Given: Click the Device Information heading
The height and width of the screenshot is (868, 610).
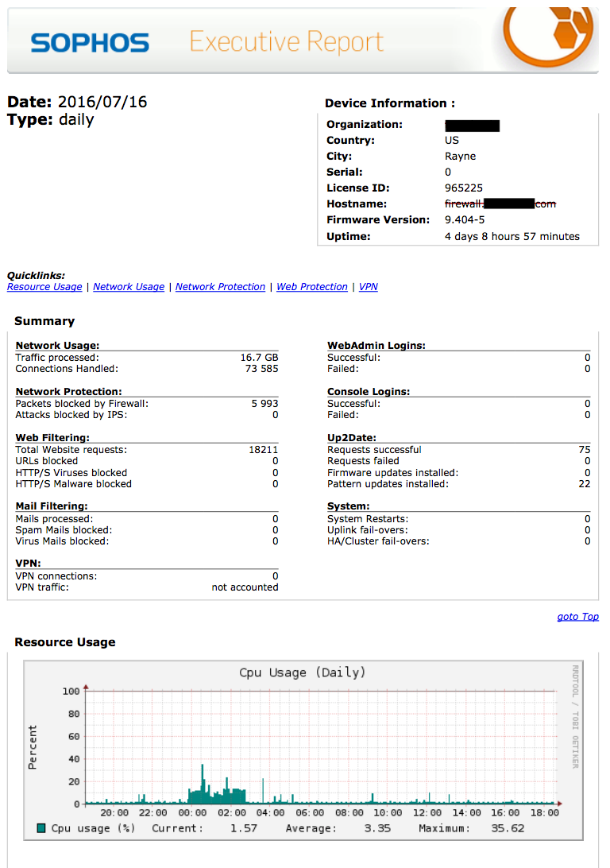Looking at the screenshot, I should [390, 103].
